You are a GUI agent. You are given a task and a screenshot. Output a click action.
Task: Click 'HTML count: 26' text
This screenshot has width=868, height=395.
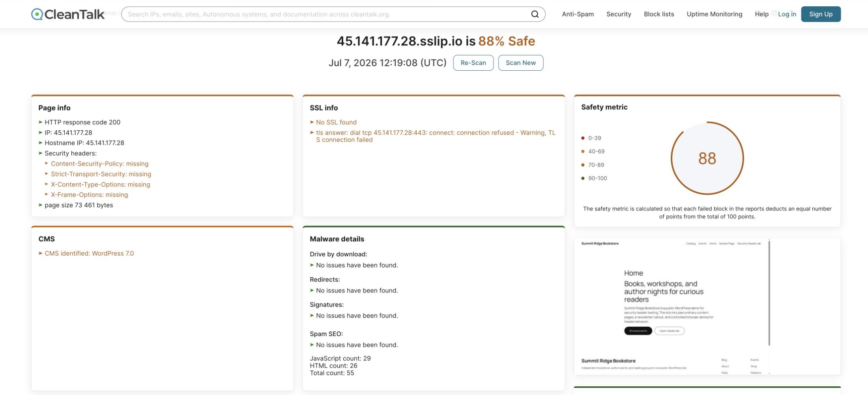[x=333, y=366]
